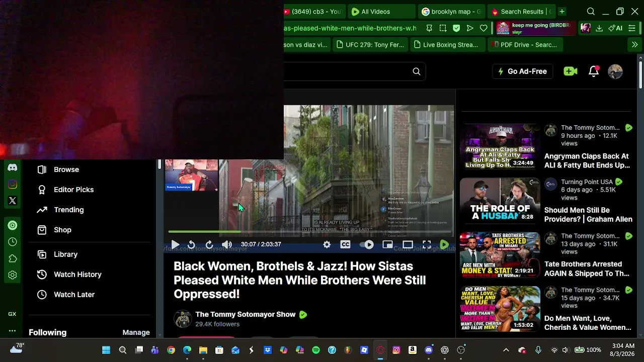Open The Tommy Sotomayor Show channel
Viewport: 644px width, 362px height.
tap(246, 314)
